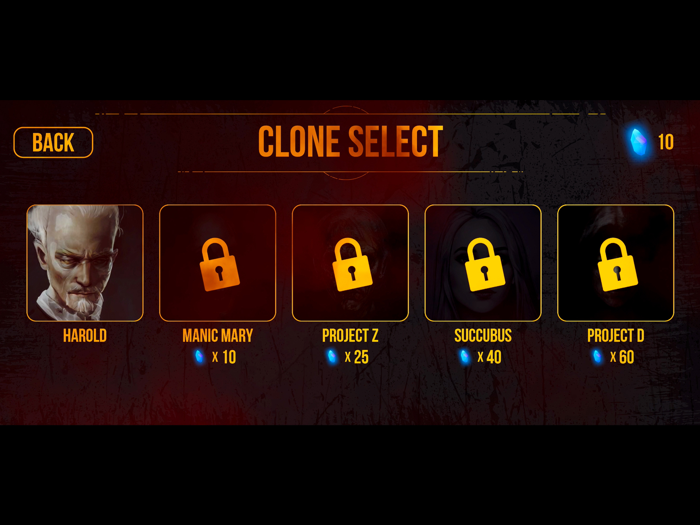Image resolution: width=700 pixels, height=525 pixels.
Task: Click the CLONE SELECT title heading
Action: (350, 142)
